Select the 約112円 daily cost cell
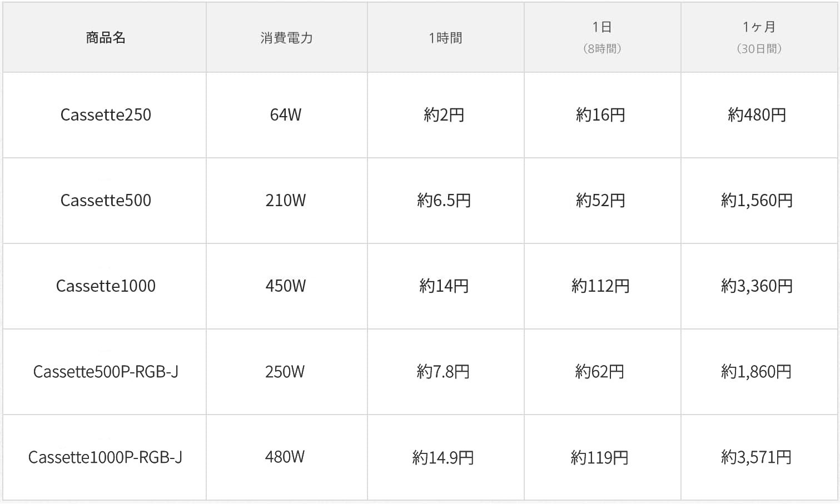Viewport: 840px width, 504px height. point(600,286)
